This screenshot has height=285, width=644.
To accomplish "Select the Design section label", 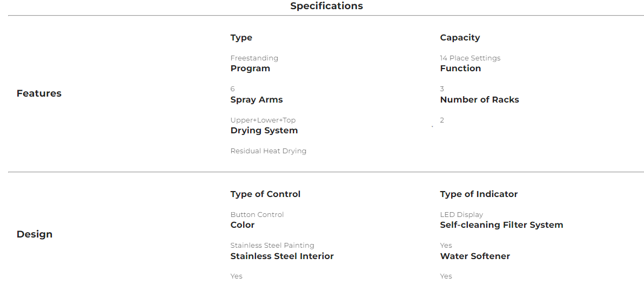I will coord(35,234).
